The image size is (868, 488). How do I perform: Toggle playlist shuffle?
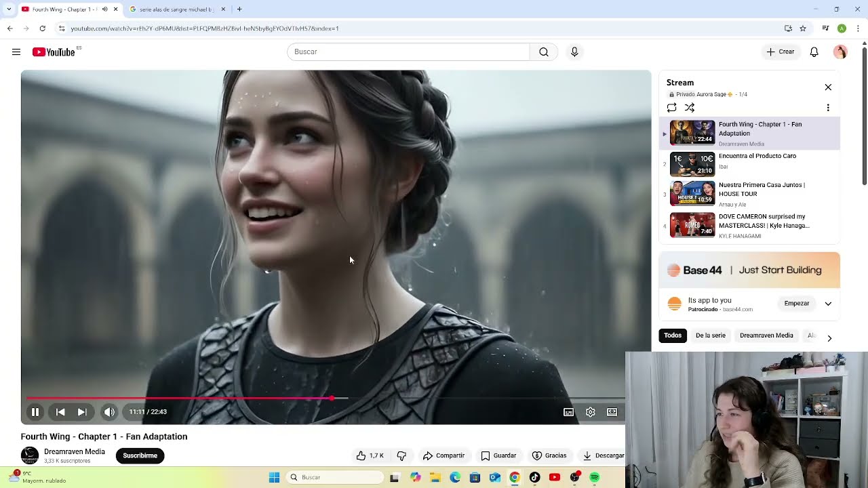[690, 108]
